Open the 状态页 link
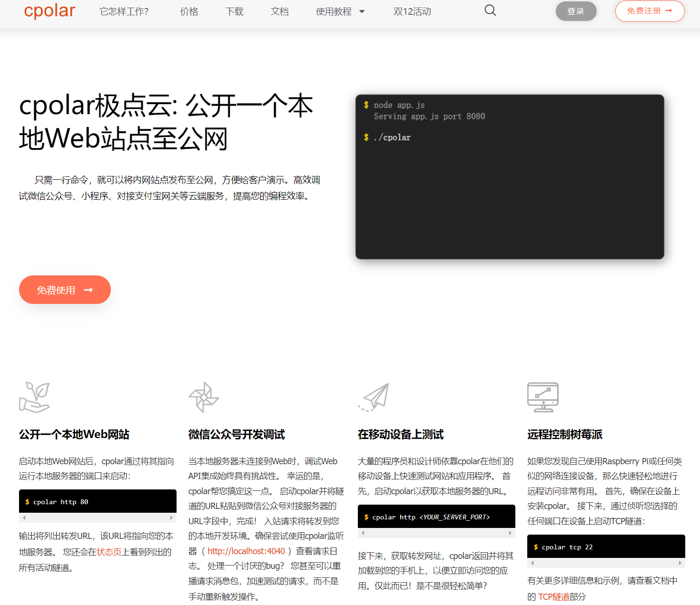This screenshot has height=605, width=700. [109, 552]
